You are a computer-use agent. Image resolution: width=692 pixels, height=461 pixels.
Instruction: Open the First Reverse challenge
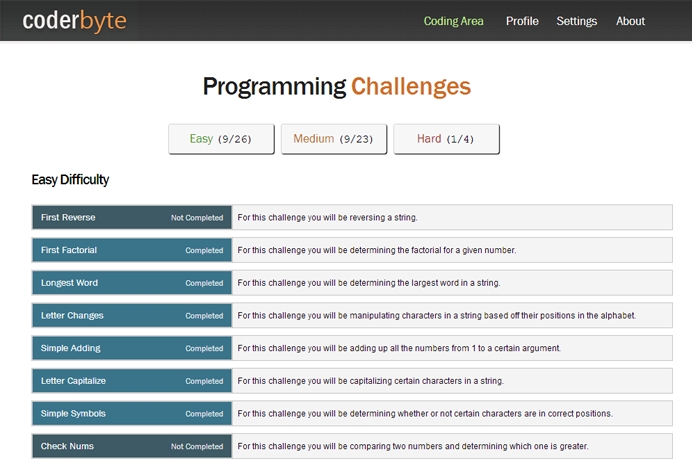[68, 218]
